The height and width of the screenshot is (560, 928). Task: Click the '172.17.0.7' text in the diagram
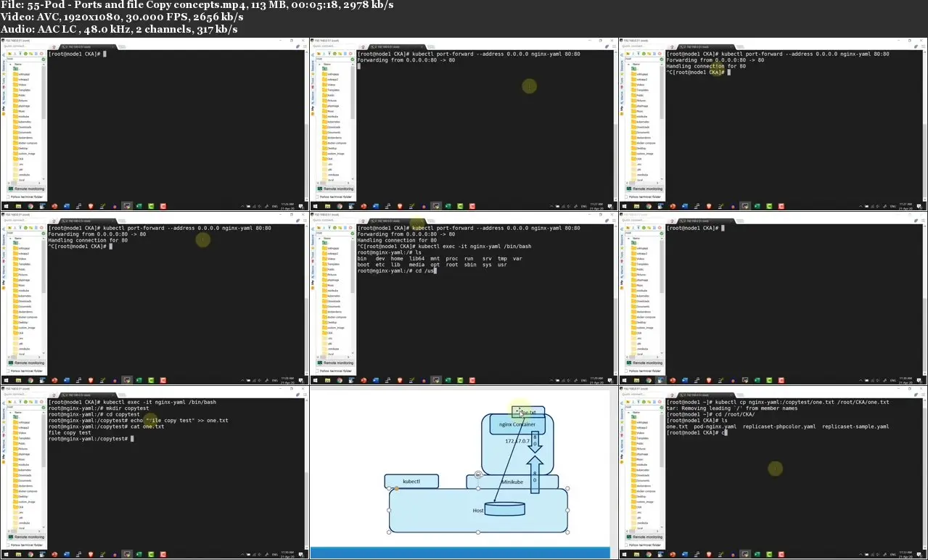click(x=517, y=441)
